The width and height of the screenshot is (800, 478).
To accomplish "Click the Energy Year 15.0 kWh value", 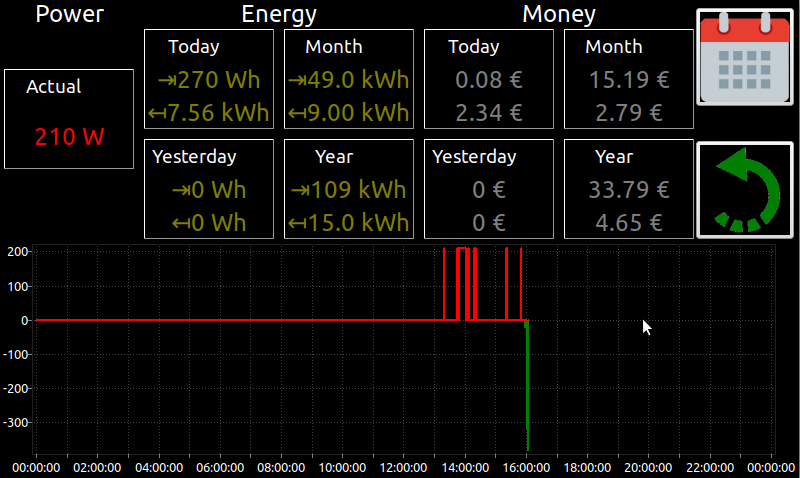I will (x=348, y=223).
